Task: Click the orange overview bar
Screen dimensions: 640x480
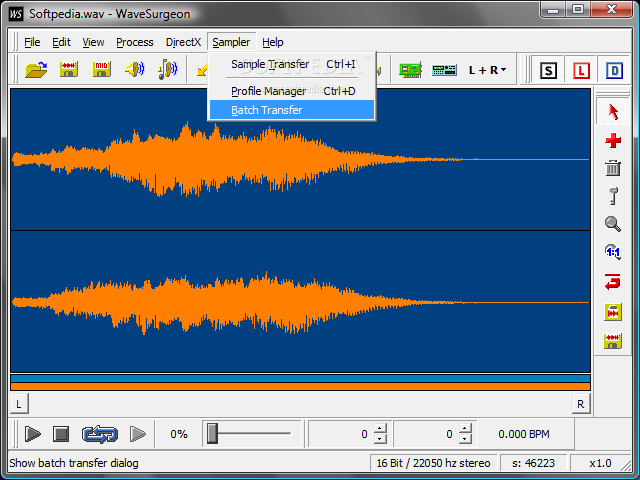Action: [x=300, y=387]
